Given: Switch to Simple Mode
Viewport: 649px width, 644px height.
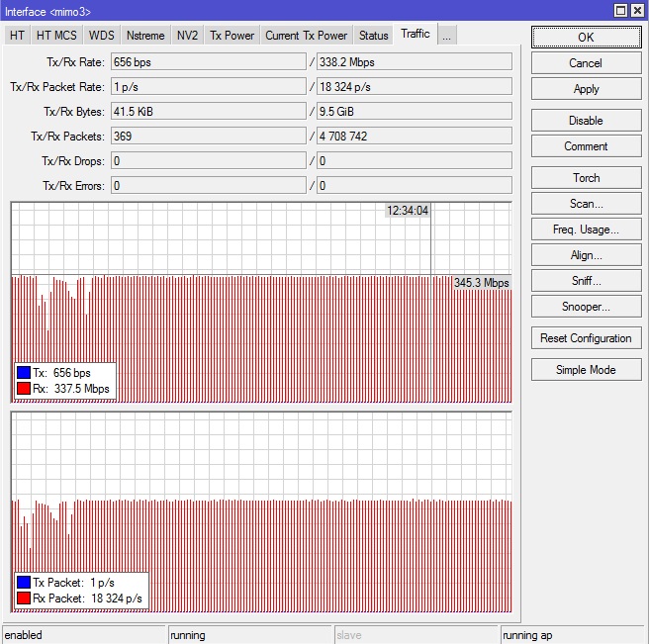Looking at the screenshot, I should [586, 370].
